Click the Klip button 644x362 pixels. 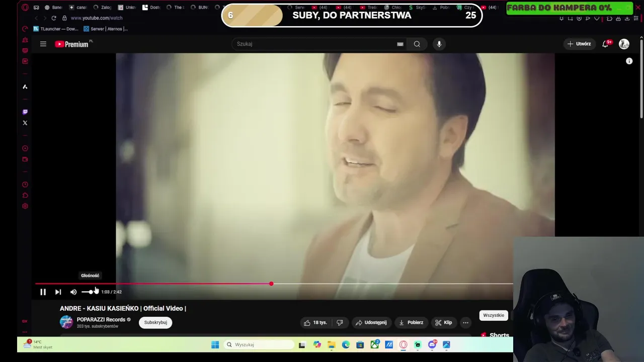(443, 322)
